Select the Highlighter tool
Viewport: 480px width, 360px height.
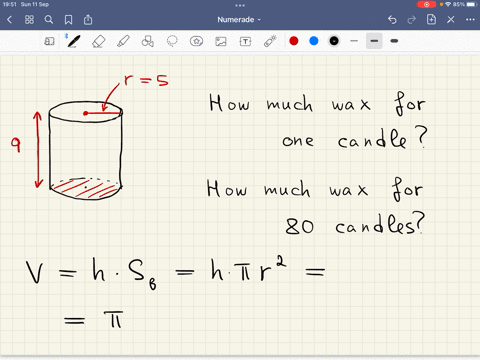coord(123,41)
